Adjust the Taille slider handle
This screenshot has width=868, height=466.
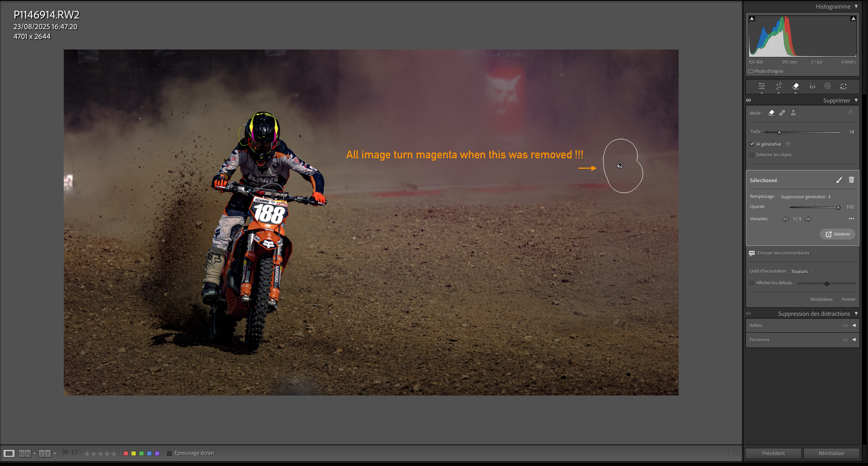tap(779, 132)
